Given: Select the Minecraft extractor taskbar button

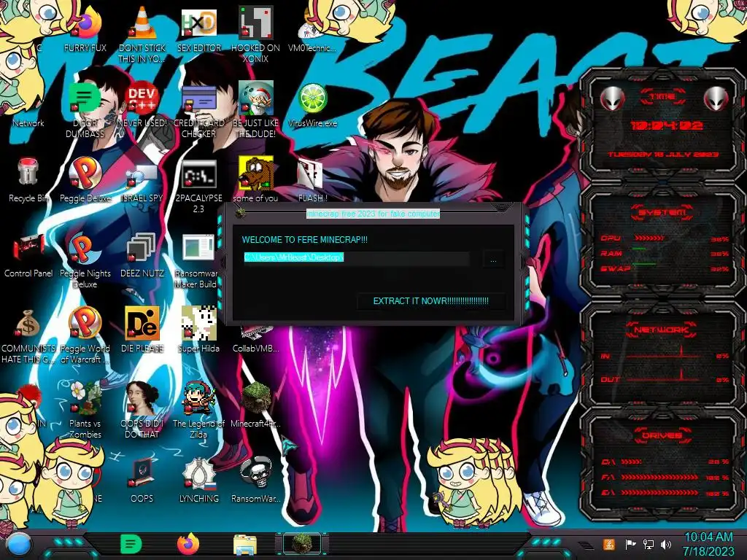Looking at the screenshot, I should [302, 544].
